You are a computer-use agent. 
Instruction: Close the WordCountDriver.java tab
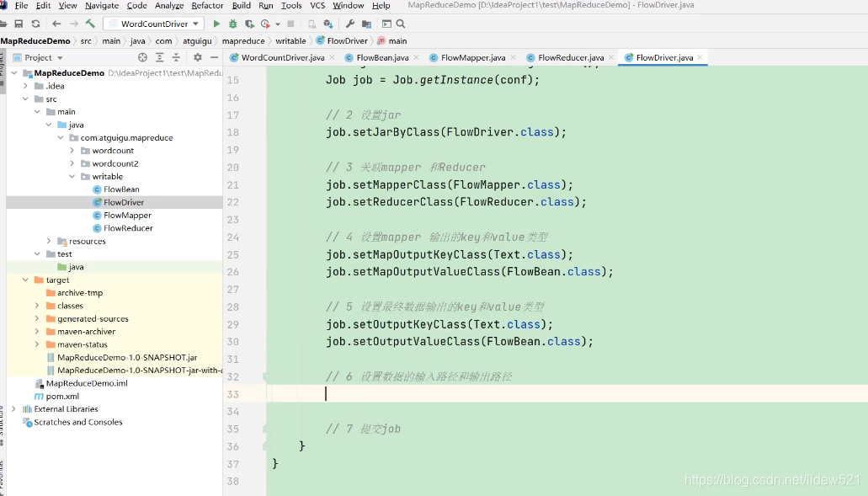coord(333,57)
